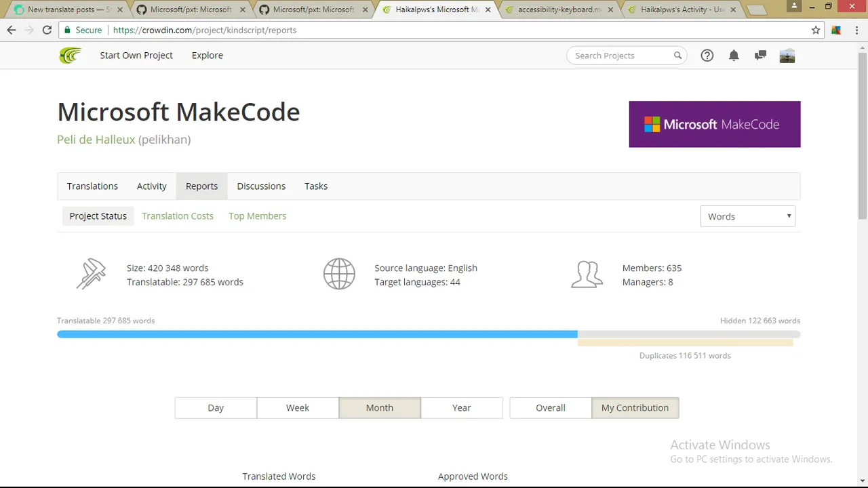Click the page vertical scrollbar
Viewport: 868px width, 488px height.
coord(863,136)
